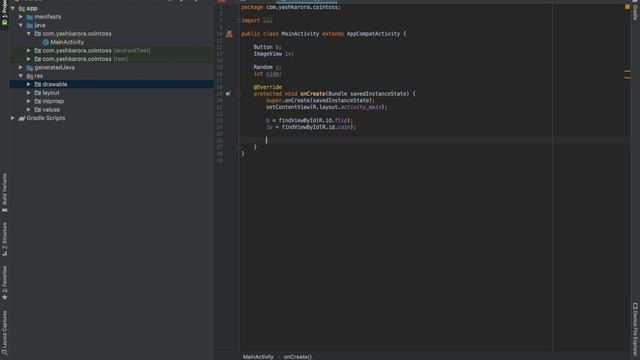The image size is (640, 360).
Task: Open the Layout Captures tool window
Action: [x=4, y=332]
